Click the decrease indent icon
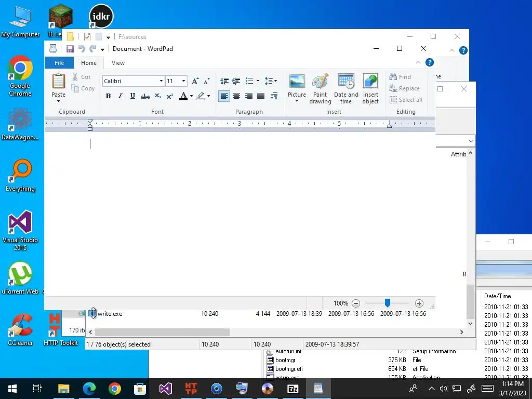The image size is (532, 399). tap(224, 81)
